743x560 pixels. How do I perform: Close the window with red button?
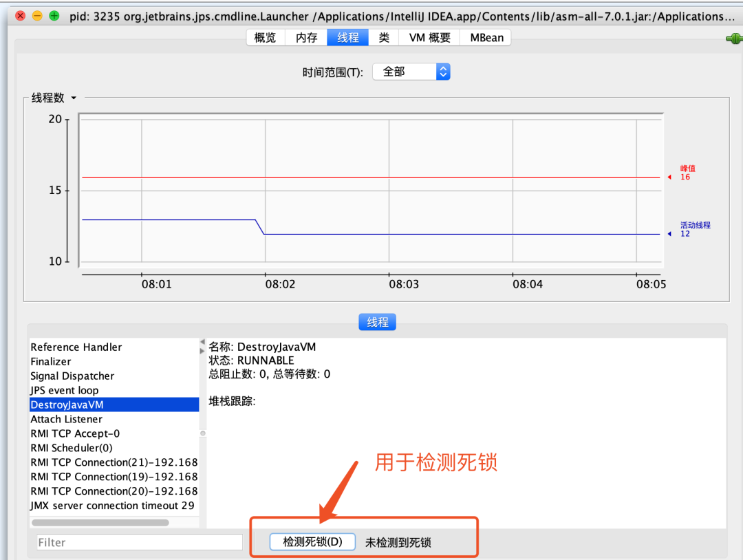(x=21, y=16)
